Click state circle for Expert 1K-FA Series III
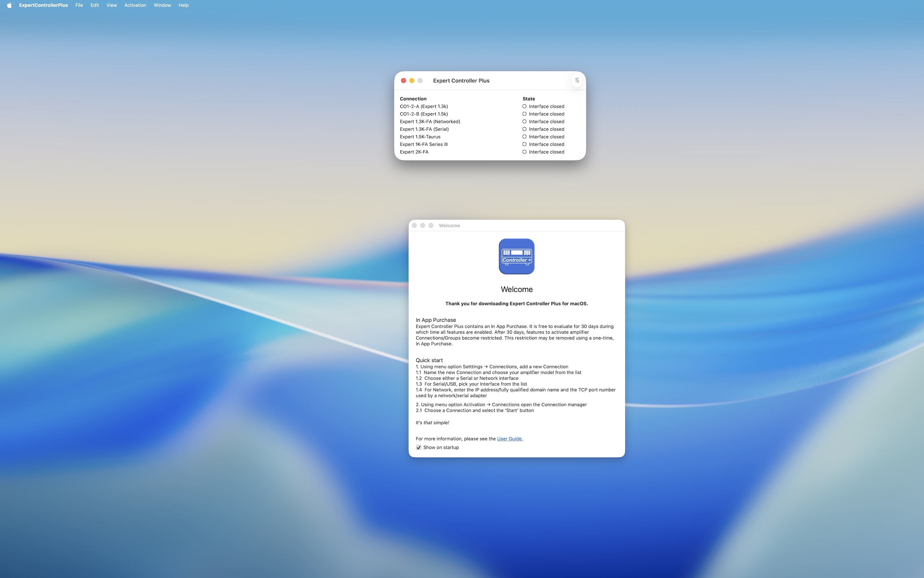Screen dimensions: 924x578 point(524,144)
